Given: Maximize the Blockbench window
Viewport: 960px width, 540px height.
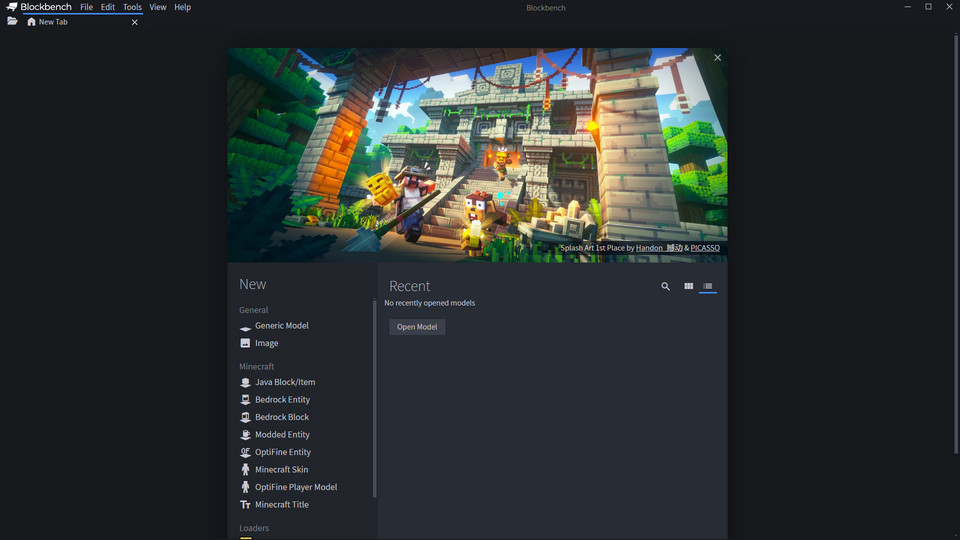Looking at the screenshot, I should pyautogui.click(x=928, y=7).
